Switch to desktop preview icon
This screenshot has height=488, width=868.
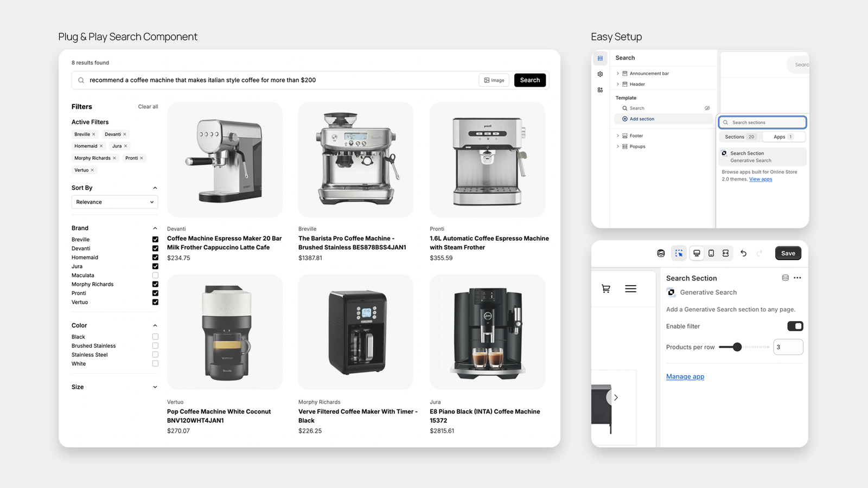(x=697, y=253)
